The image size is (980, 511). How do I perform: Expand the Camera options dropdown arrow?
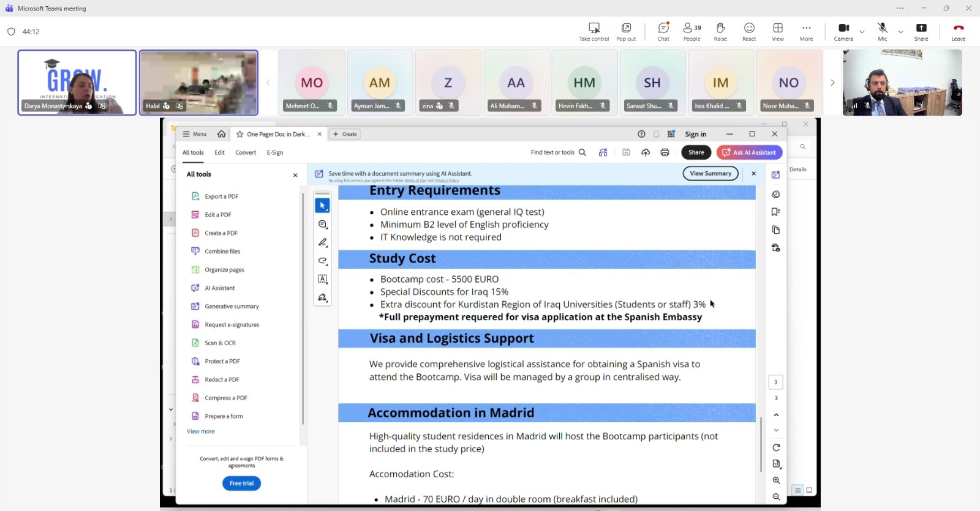point(862,31)
